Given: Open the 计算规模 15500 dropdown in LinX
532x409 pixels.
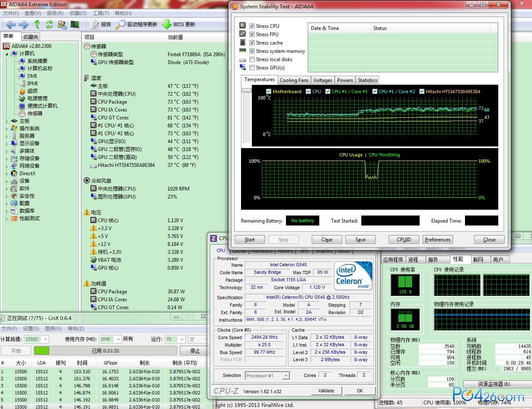Looking at the screenshot, I should tap(45, 339).
